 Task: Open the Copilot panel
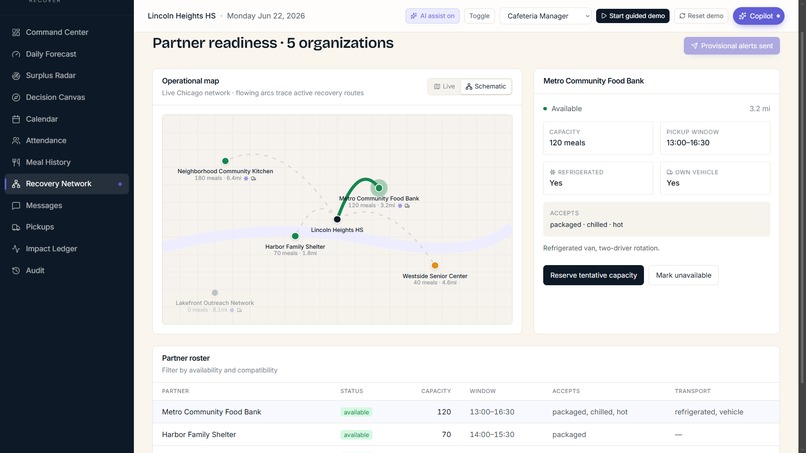758,16
